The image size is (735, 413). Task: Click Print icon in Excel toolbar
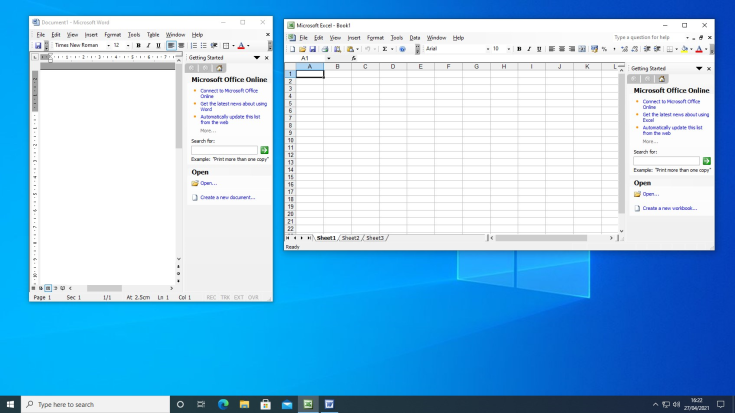point(325,49)
